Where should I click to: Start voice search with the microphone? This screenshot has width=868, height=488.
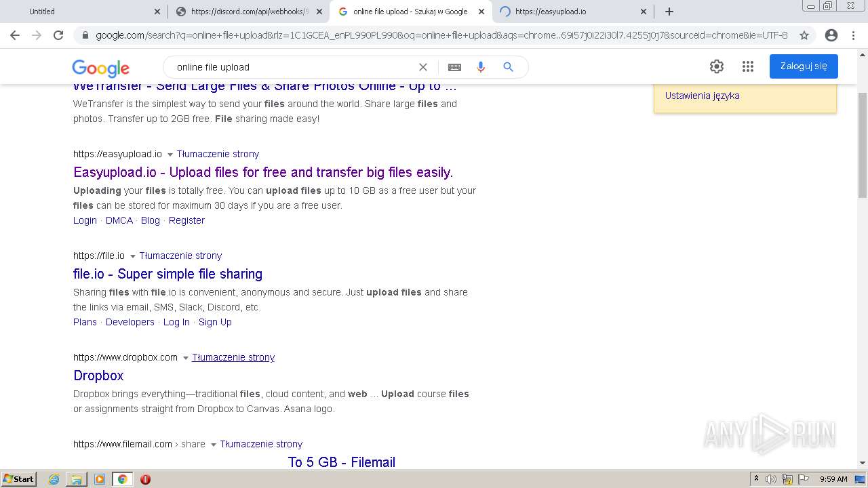coord(481,67)
